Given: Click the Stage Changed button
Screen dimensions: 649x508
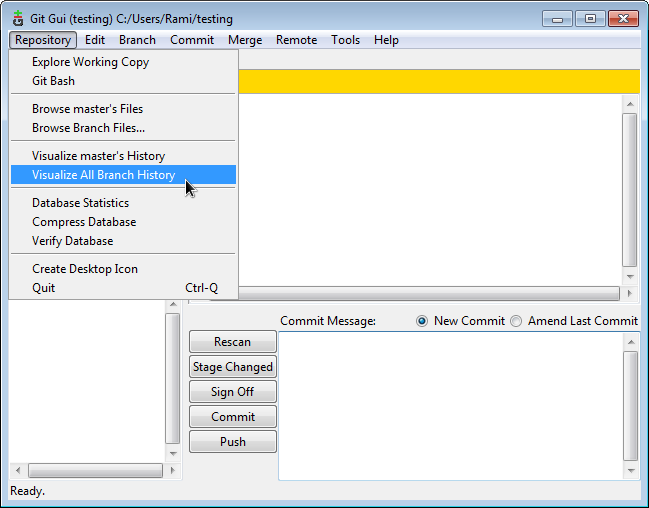Looking at the screenshot, I should tap(233, 367).
